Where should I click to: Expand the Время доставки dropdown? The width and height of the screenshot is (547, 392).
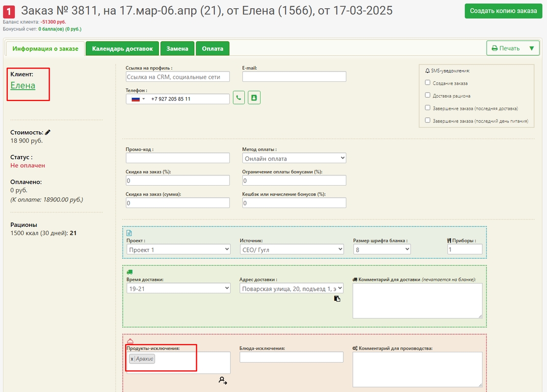(x=178, y=289)
